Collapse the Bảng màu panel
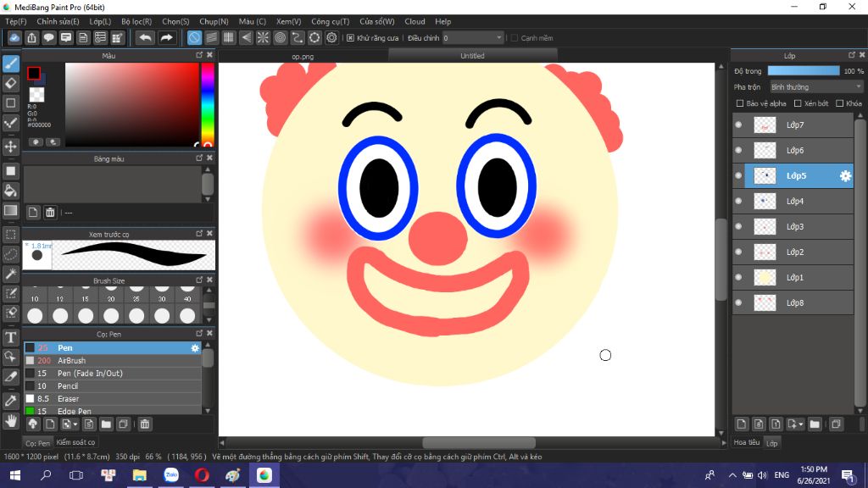Screen dimensions: 868x488 [x=198, y=158]
